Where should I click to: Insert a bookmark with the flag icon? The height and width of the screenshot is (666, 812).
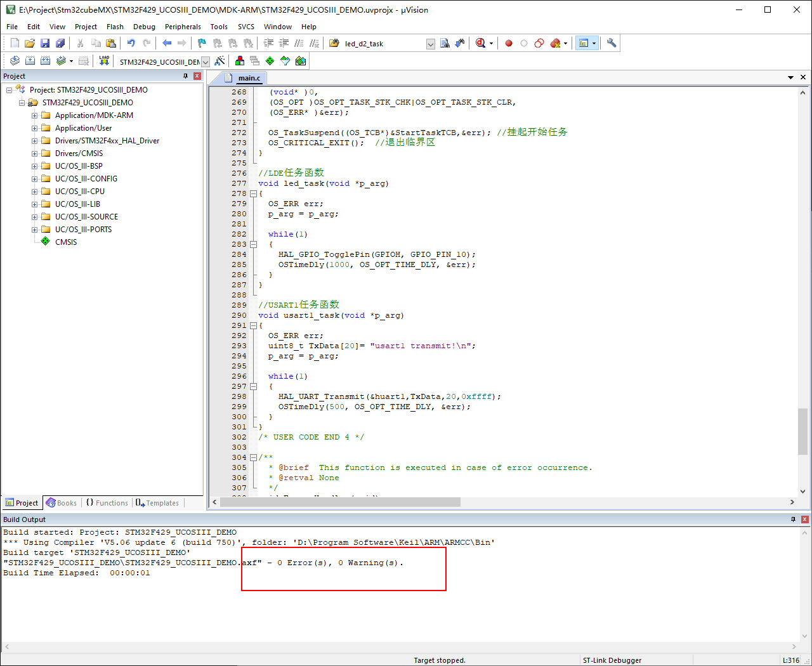[x=202, y=43]
